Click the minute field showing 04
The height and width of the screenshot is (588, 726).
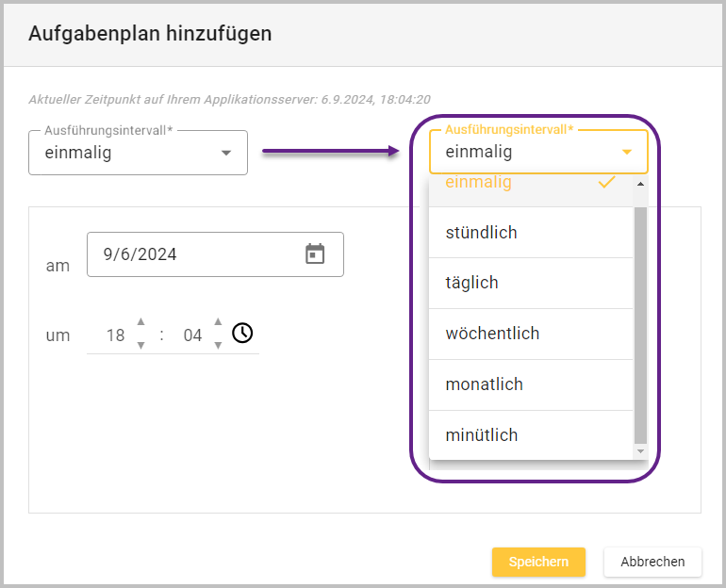click(192, 335)
